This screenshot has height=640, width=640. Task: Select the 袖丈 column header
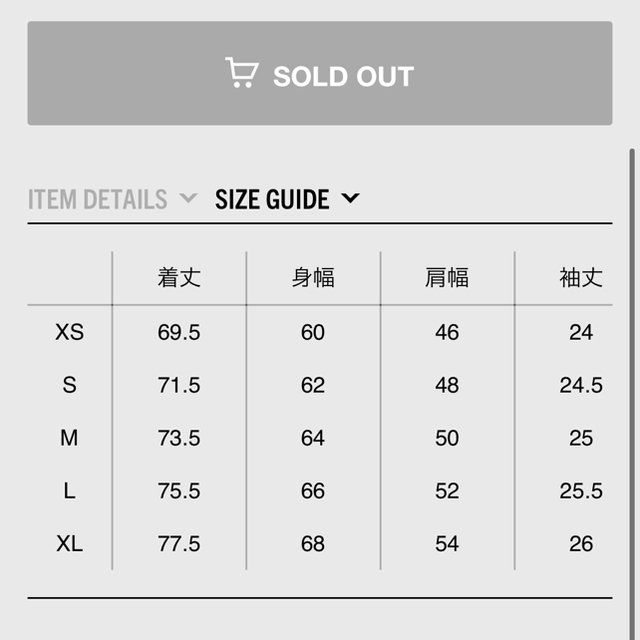point(581,278)
